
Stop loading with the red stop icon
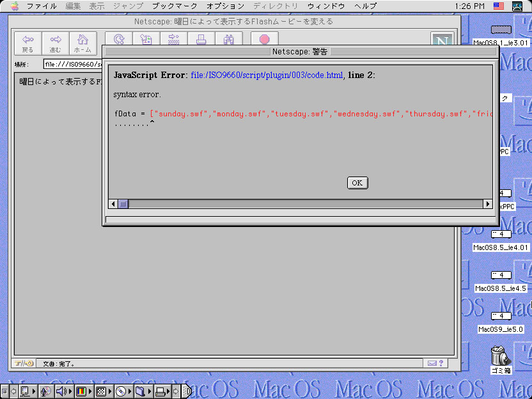265,40
